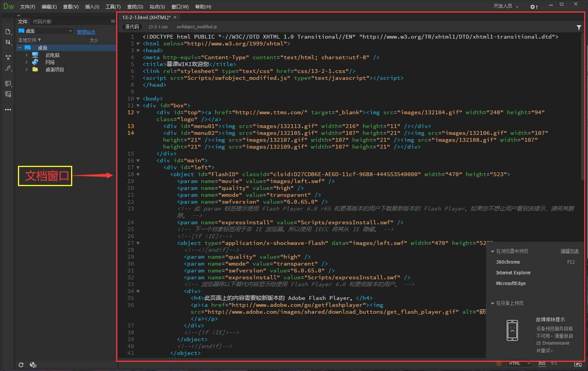Fold div id left at line 17
This screenshot has height=371, width=588.
tap(138, 167)
